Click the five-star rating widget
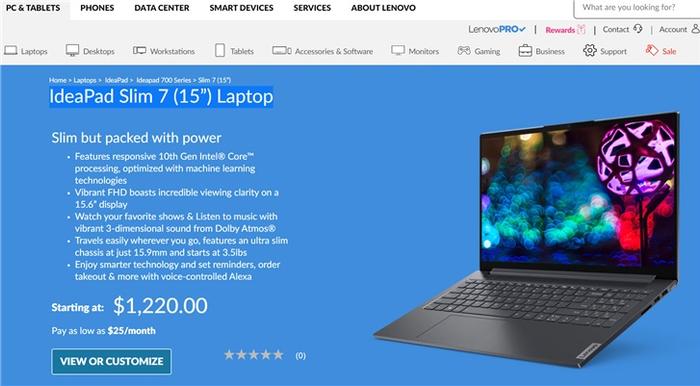This screenshot has width=700, height=386. tap(254, 355)
